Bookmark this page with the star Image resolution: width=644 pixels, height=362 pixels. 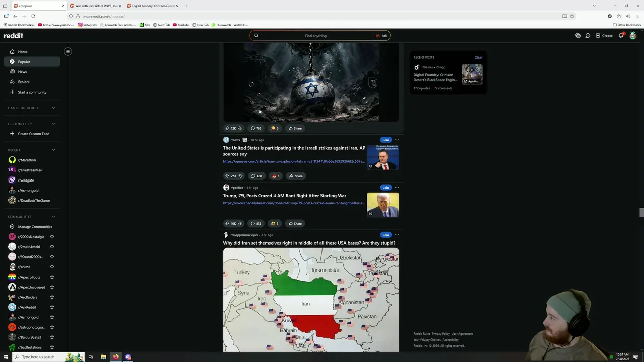coord(572,16)
